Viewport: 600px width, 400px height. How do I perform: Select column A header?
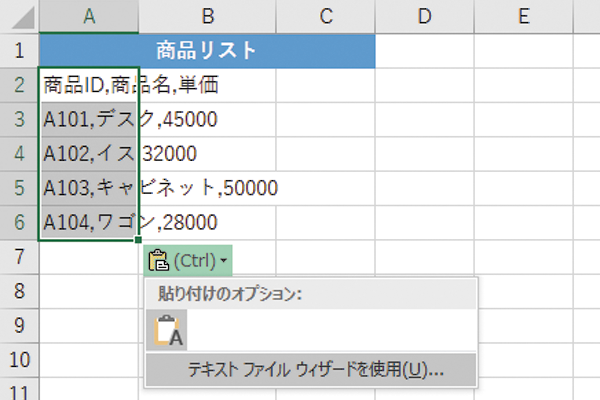pyautogui.click(x=89, y=16)
